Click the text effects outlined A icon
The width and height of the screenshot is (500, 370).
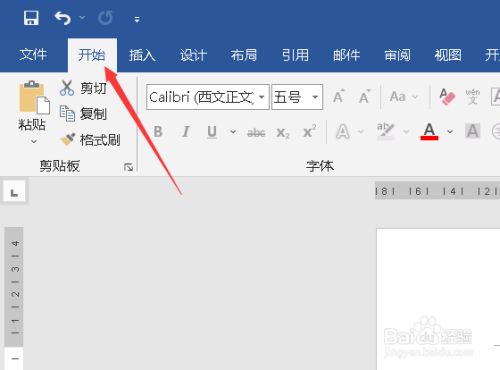pos(343,132)
